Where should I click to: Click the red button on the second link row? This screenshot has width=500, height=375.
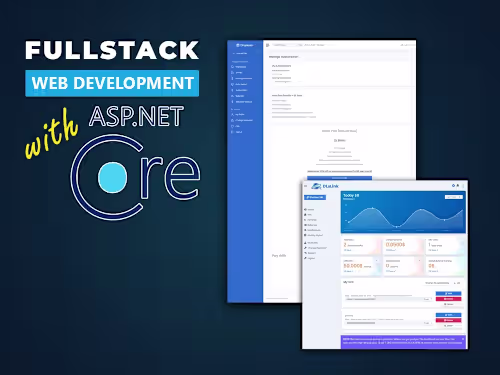click(x=448, y=320)
